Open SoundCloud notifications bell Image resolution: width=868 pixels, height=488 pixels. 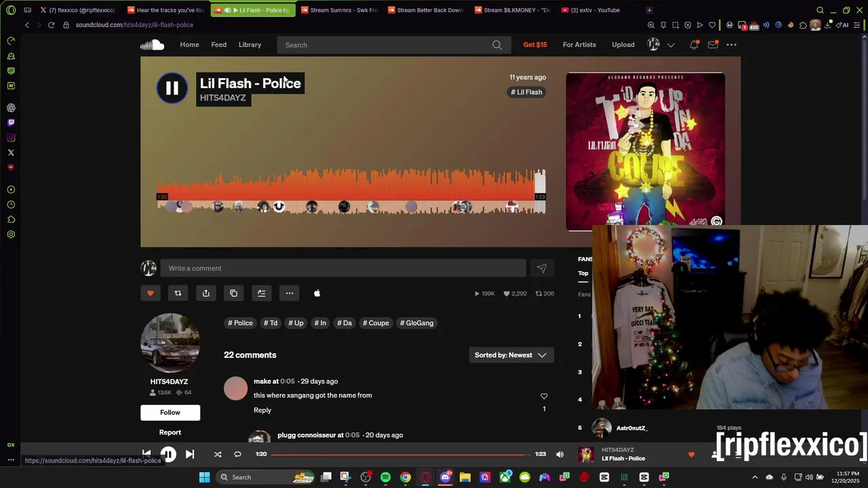click(694, 45)
